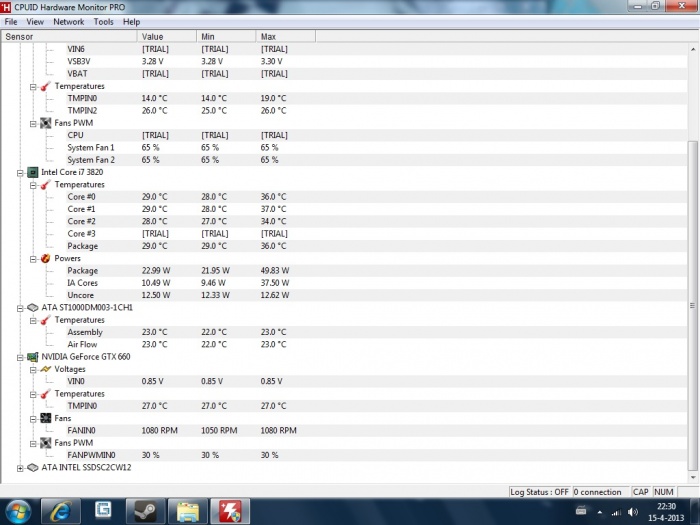The height and width of the screenshot is (525, 700).
Task: Click the Sensor column header
Action: 69,37
